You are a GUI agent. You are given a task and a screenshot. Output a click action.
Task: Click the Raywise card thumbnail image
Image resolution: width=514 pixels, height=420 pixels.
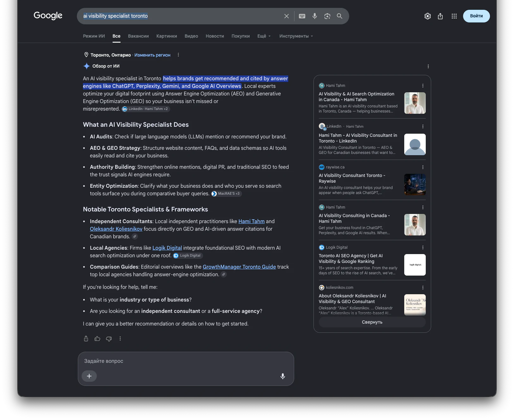pyautogui.click(x=415, y=185)
